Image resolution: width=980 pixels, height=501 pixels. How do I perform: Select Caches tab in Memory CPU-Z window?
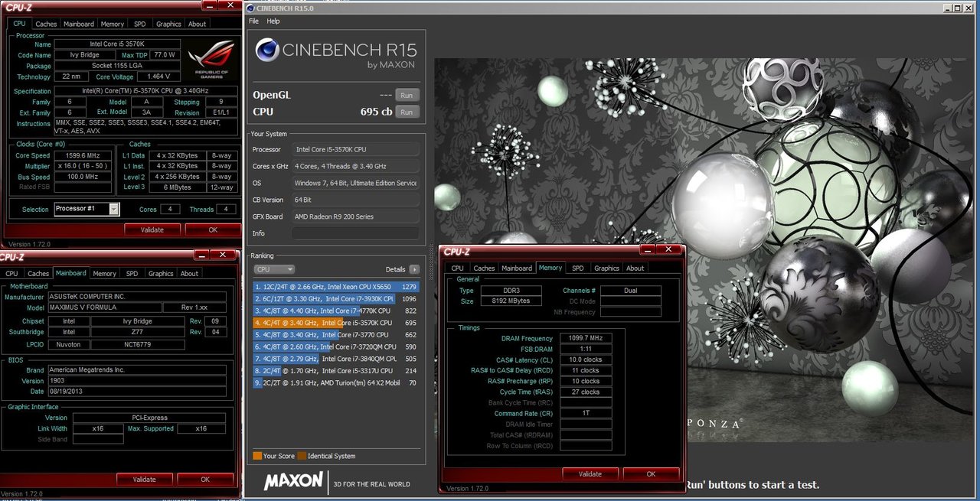pyautogui.click(x=484, y=268)
